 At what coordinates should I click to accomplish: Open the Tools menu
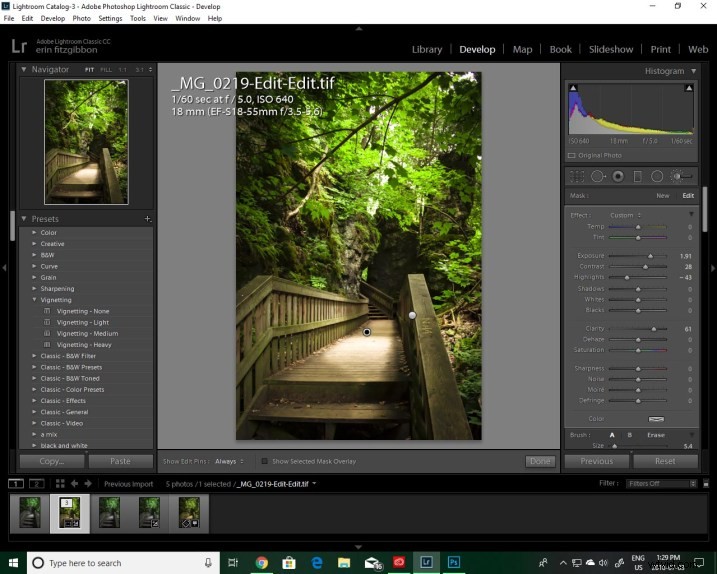pyautogui.click(x=138, y=18)
